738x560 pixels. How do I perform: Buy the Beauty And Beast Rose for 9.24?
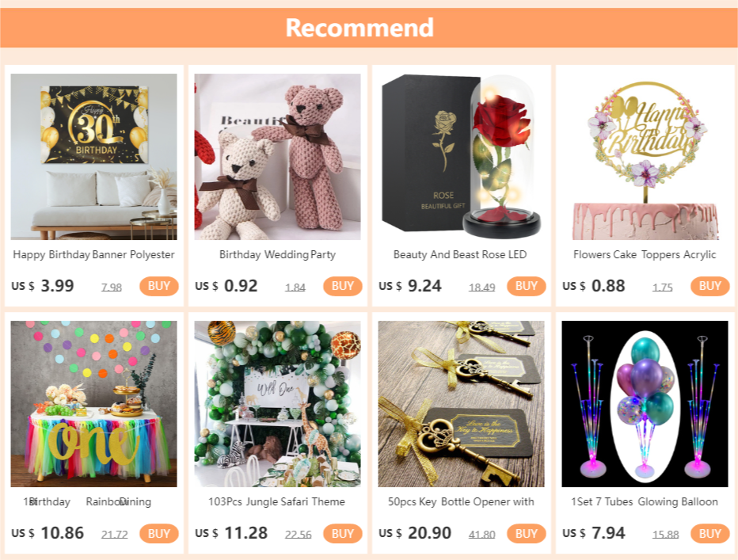tap(526, 286)
